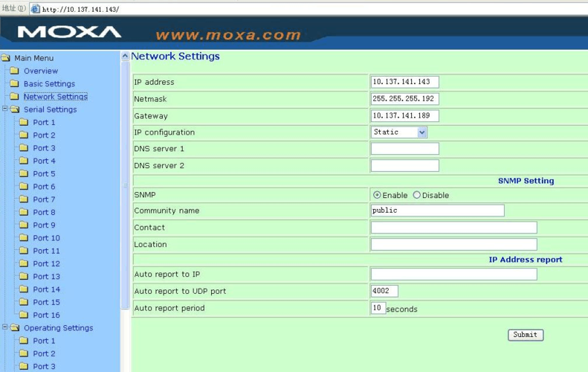Click the Operating Settings label
588x372 pixels.
pos(59,328)
